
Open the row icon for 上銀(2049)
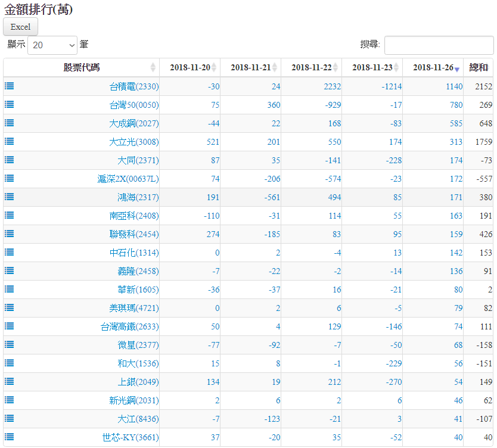pos(10,381)
